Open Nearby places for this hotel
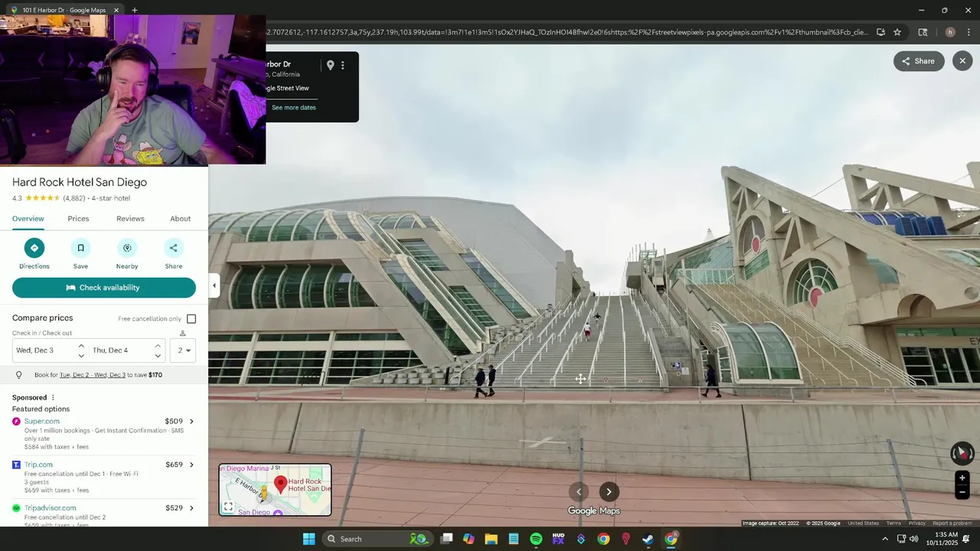The width and height of the screenshot is (980, 551). 127,248
